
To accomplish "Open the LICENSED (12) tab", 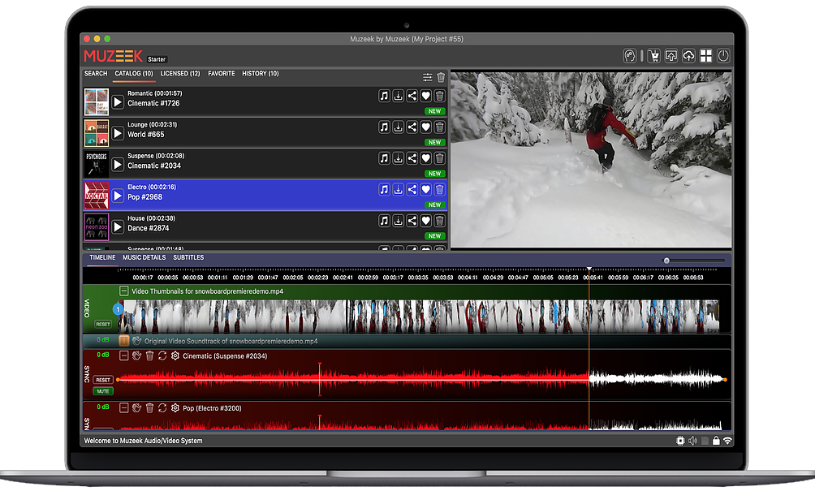I will 180,73.
